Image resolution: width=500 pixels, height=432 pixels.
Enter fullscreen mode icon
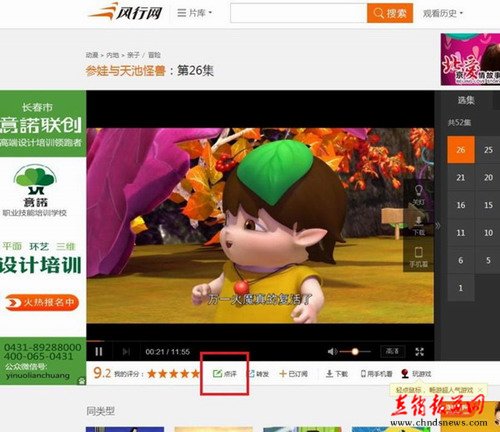tap(419, 351)
